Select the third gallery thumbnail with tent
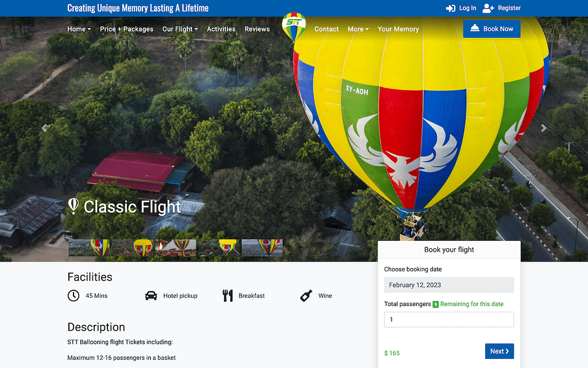The width and height of the screenshot is (588, 368). (x=176, y=247)
